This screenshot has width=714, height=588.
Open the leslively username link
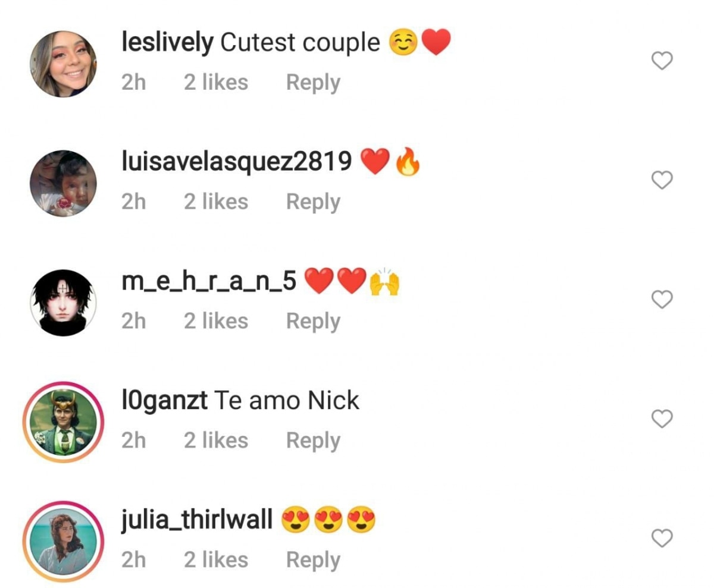click(x=167, y=43)
